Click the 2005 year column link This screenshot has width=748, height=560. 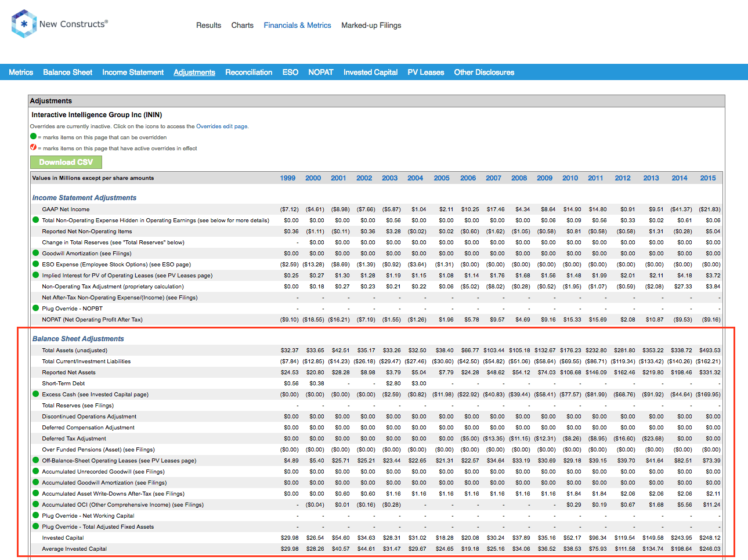coord(442,178)
